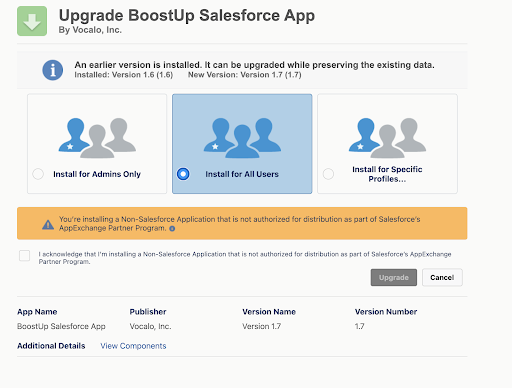512x388 pixels.
Task: Click the All Users people icon
Action: pos(242,138)
